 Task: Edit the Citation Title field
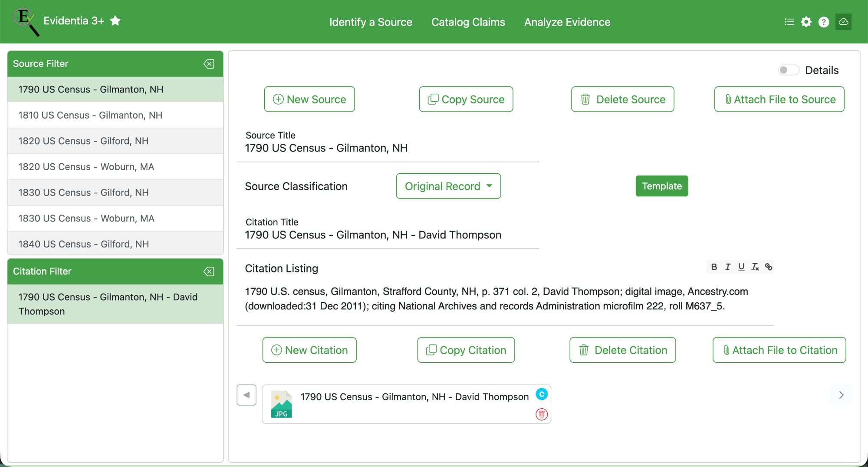point(388,235)
